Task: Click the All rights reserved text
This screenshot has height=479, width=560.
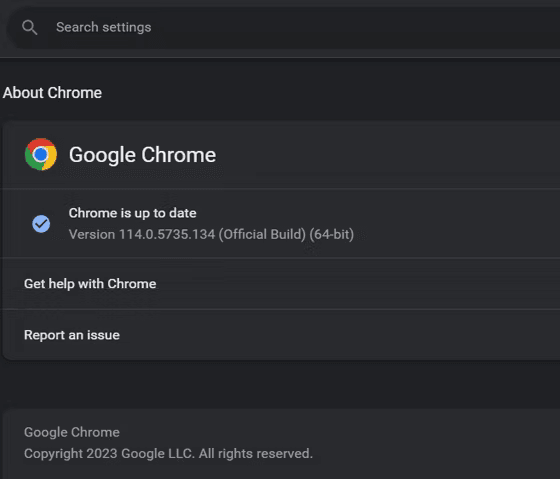Action: click(256, 454)
